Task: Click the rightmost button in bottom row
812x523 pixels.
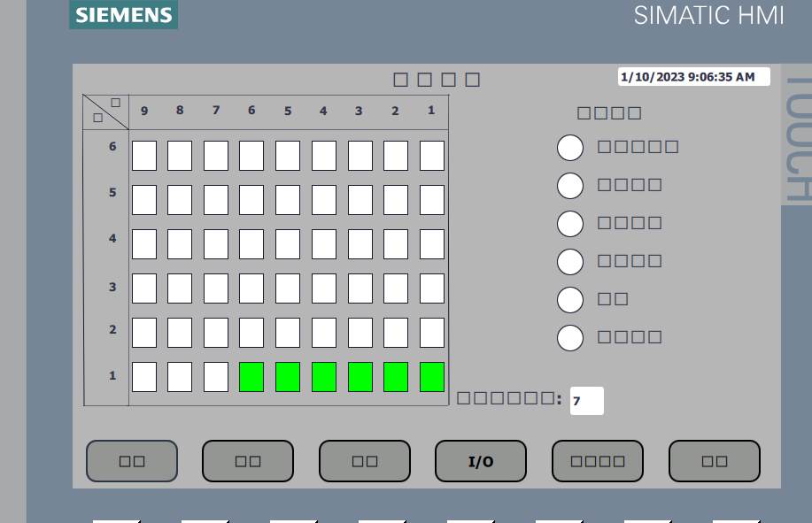Action: (x=714, y=461)
